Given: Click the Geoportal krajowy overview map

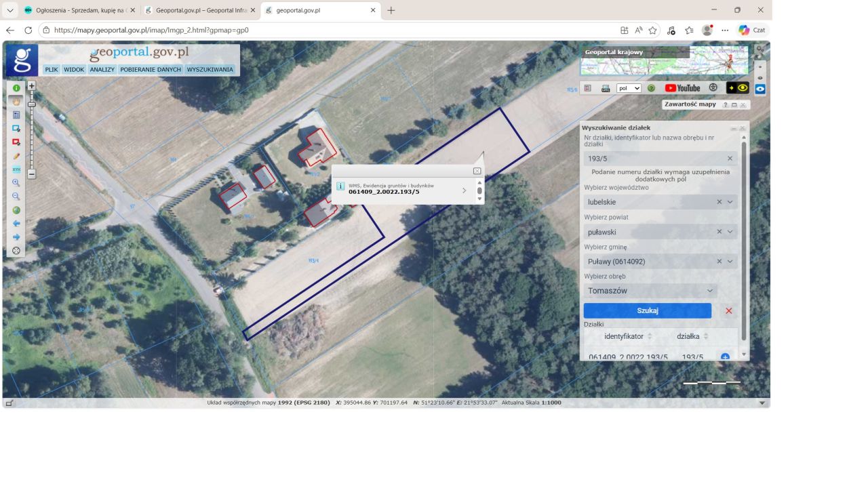Looking at the screenshot, I should 665,60.
